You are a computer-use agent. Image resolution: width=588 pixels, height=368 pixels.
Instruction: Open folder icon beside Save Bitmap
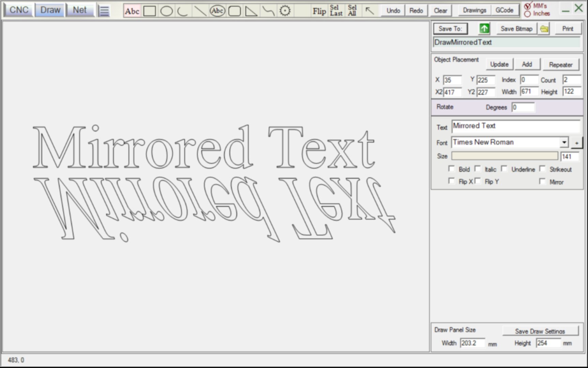click(544, 29)
